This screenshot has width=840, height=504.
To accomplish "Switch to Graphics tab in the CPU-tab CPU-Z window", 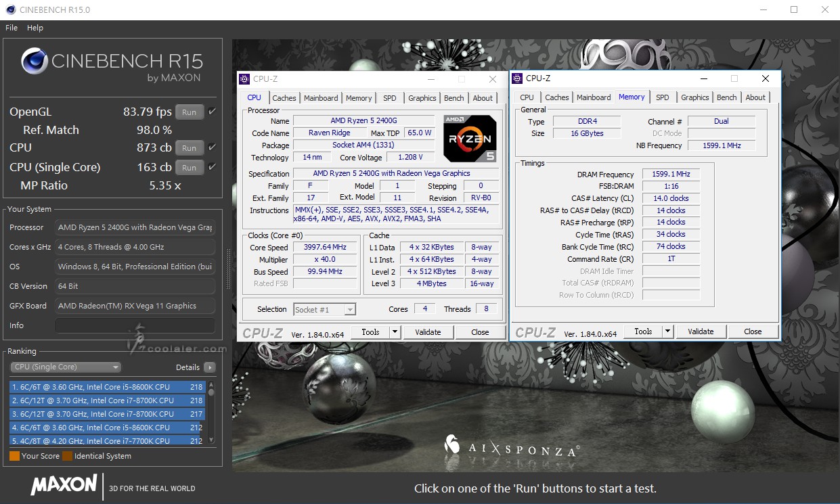I will [x=422, y=98].
